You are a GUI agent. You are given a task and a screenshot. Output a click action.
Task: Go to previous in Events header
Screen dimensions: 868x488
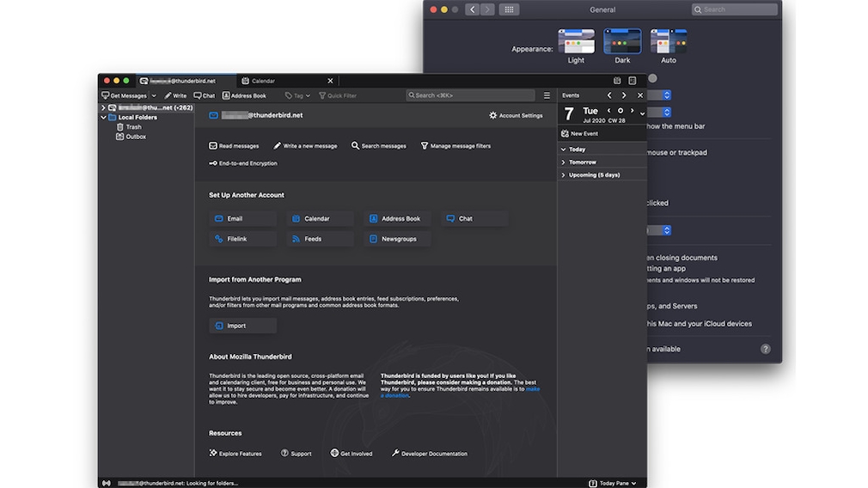point(609,95)
